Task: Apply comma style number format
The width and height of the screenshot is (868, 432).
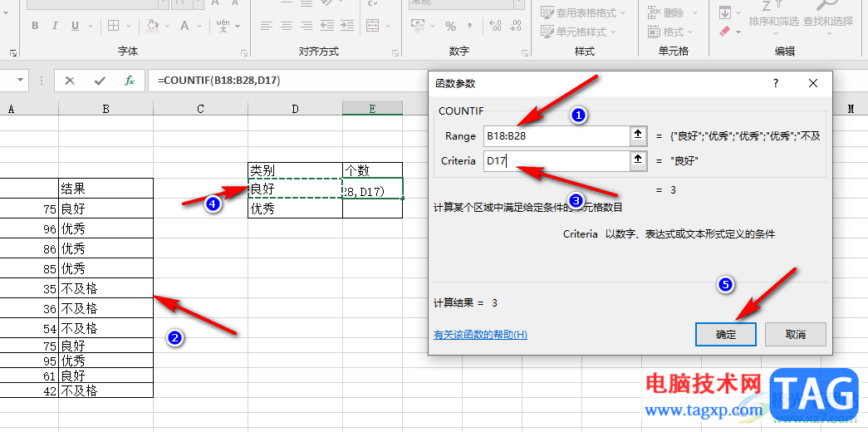Action: 470,26
